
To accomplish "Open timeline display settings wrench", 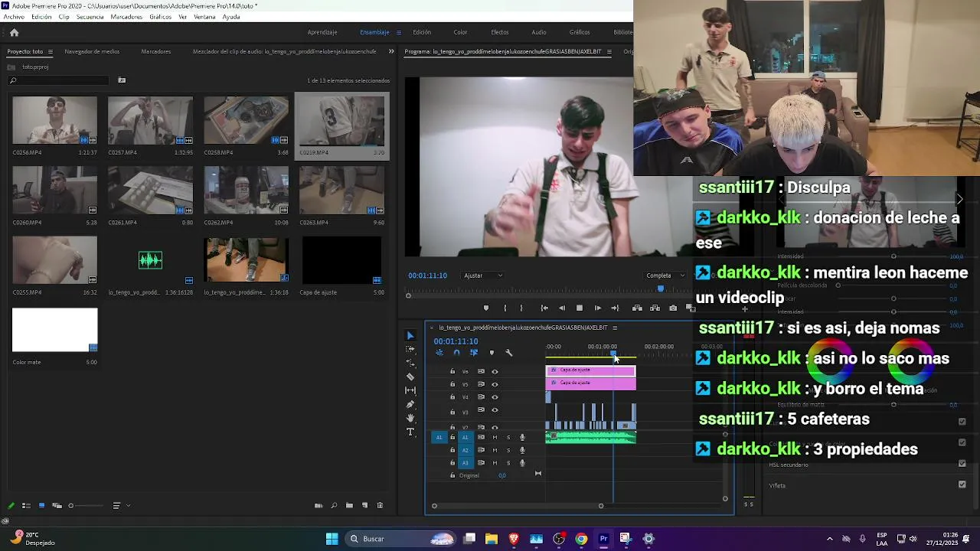I will [x=509, y=353].
